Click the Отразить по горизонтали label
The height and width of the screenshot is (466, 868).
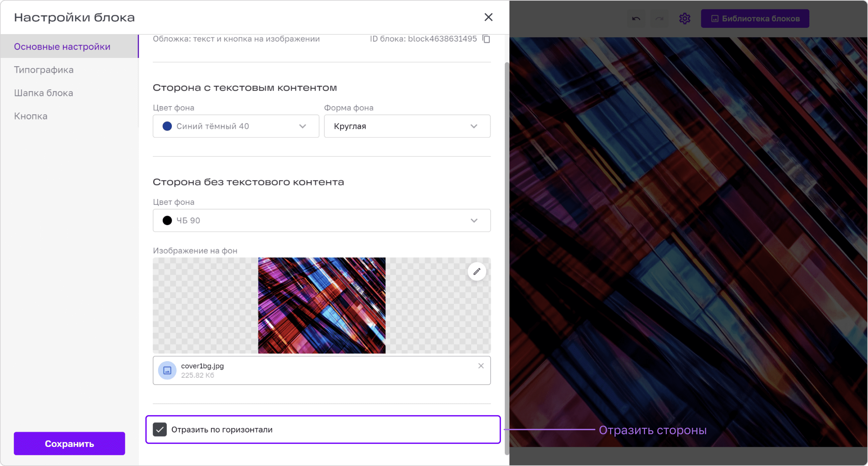click(222, 430)
